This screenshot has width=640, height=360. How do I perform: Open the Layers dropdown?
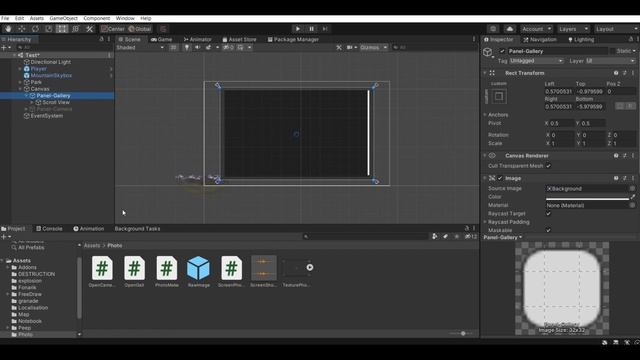coord(573,29)
